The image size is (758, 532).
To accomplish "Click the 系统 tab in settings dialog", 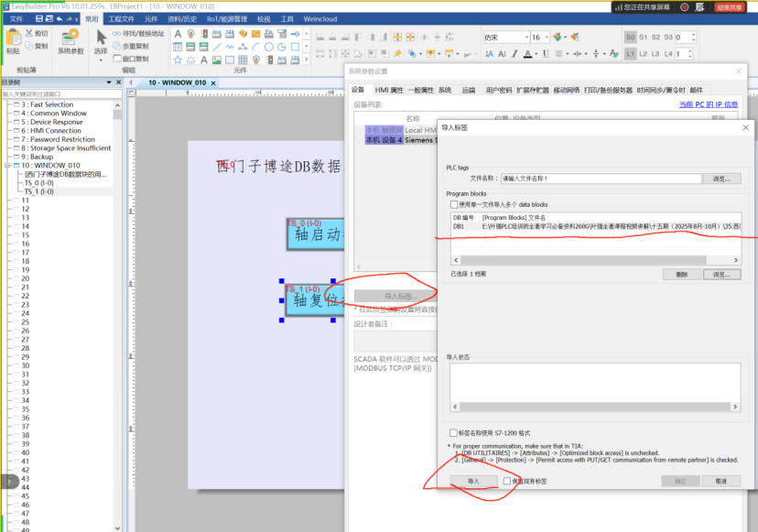I will pos(445,90).
